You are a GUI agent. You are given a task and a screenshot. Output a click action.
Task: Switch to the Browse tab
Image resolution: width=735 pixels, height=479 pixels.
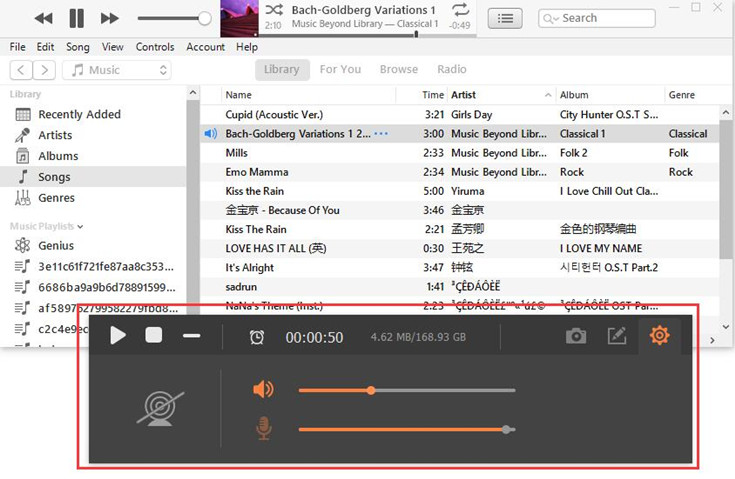coord(398,69)
